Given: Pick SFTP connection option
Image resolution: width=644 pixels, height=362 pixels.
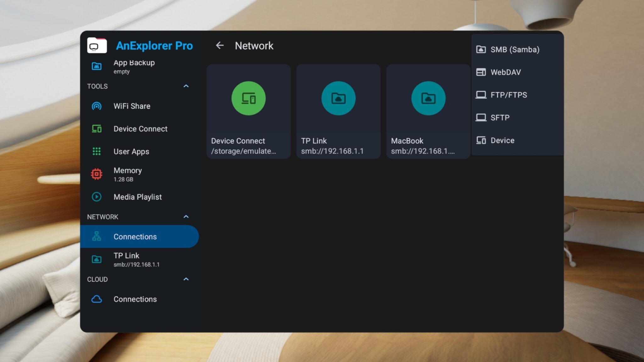Looking at the screenshot, I should [500, 117].
